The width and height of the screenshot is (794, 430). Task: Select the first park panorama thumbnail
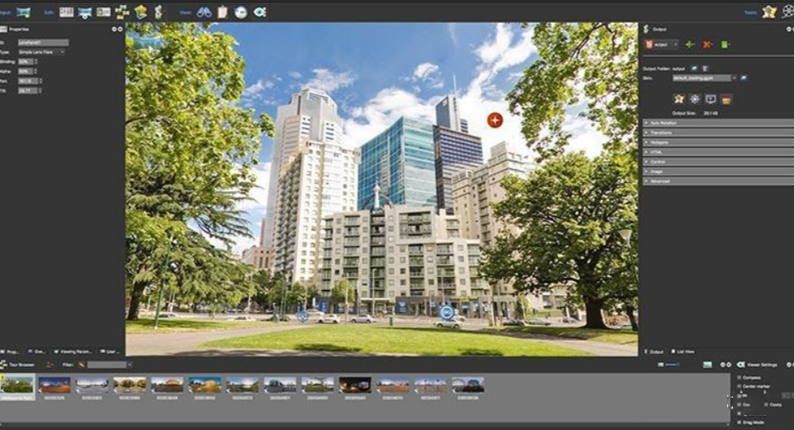[17, 385]
